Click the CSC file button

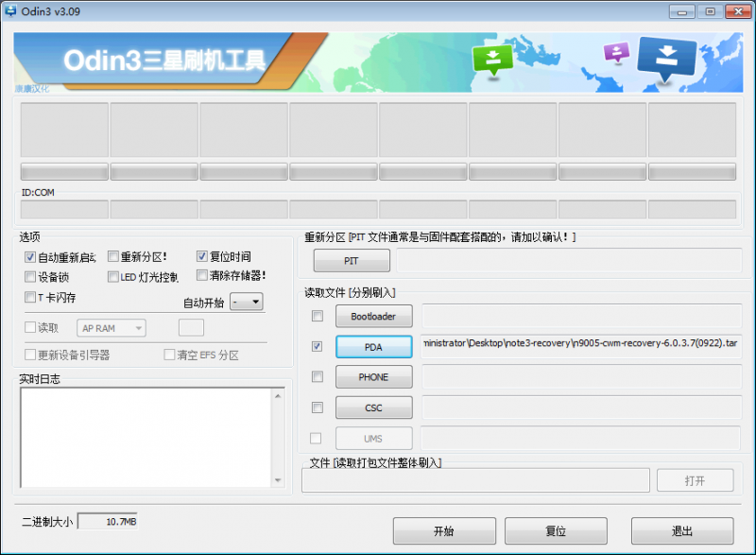pos(373,408)
